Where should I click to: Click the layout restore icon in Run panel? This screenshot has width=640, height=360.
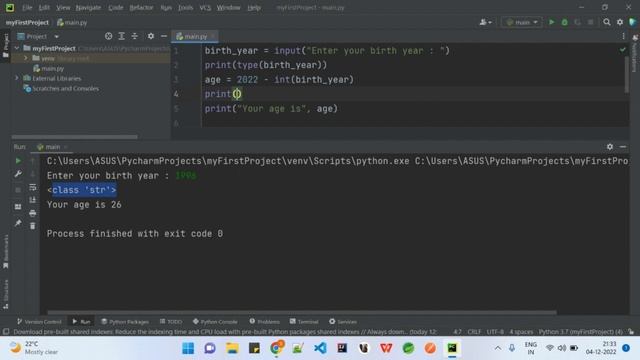point(18,207)
